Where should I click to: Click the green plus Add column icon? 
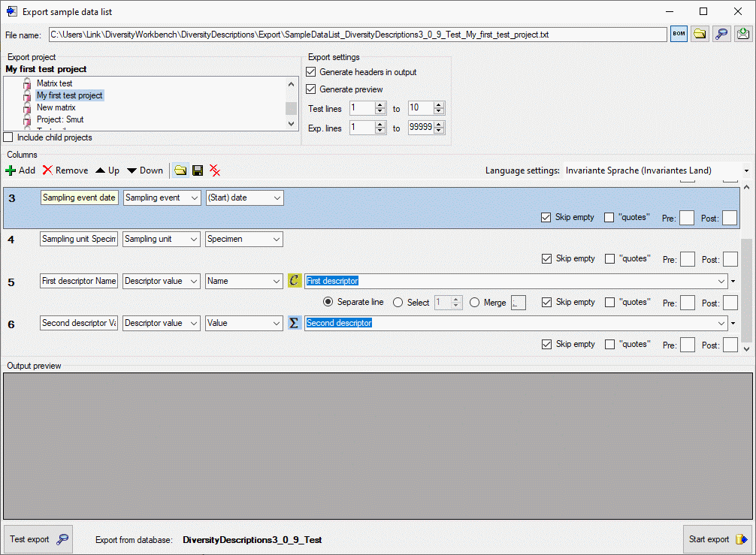coord(11,170)
